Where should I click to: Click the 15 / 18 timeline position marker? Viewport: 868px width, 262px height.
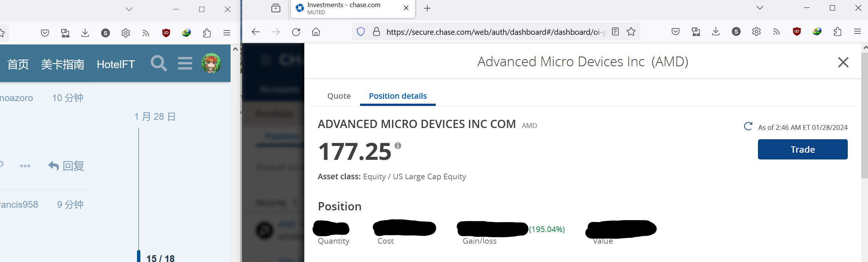click(161, 258)
